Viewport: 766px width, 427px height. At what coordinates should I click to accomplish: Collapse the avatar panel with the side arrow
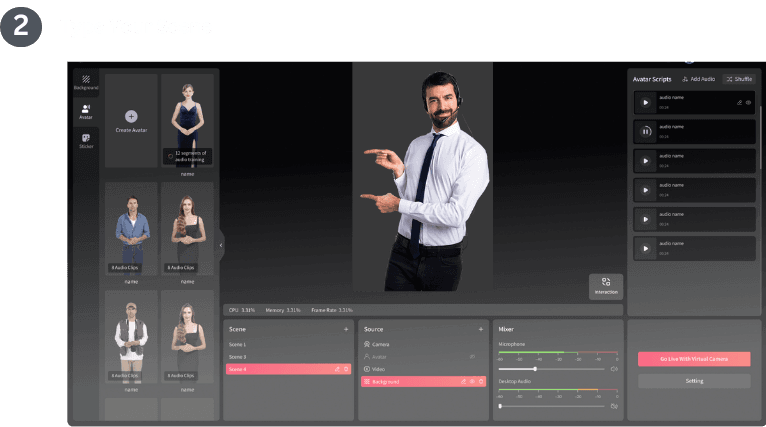point(221,244)
